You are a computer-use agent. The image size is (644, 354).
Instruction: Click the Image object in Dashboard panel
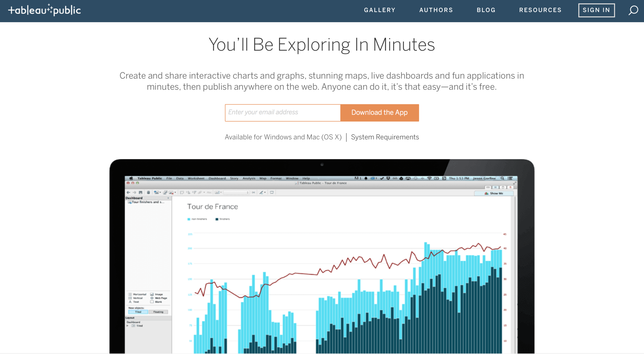point(157,294)
